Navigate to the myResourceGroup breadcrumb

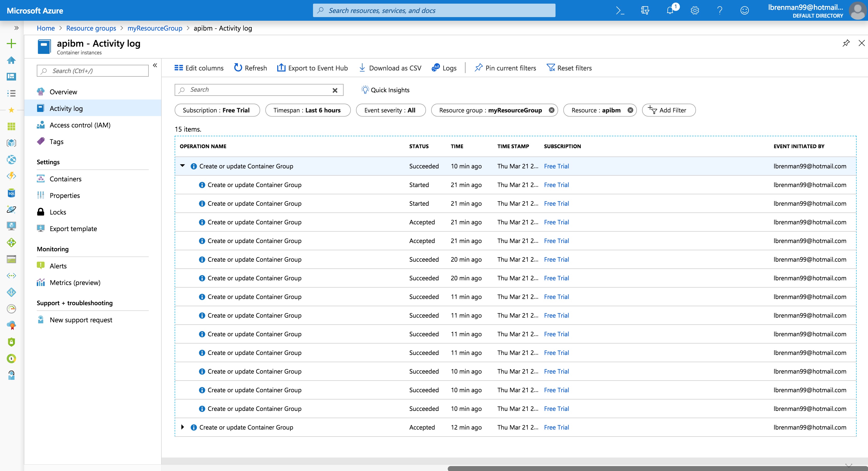point(155,28)
